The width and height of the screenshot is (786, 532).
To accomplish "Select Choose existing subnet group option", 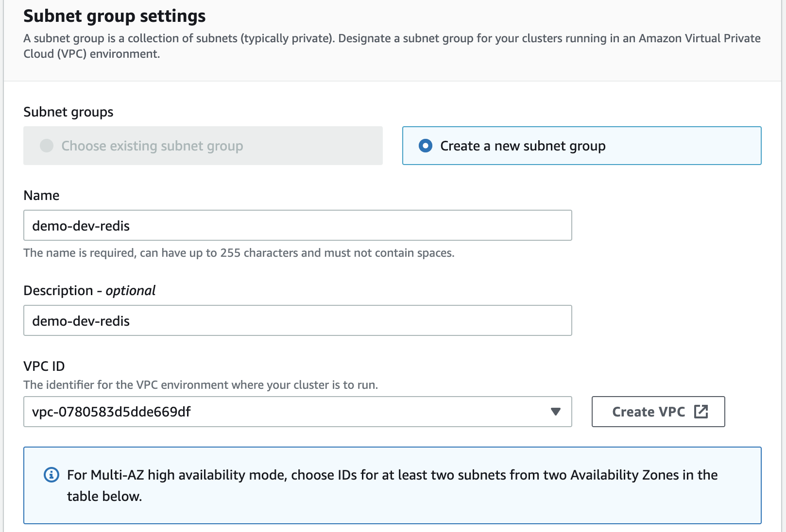I will point(203,146).
